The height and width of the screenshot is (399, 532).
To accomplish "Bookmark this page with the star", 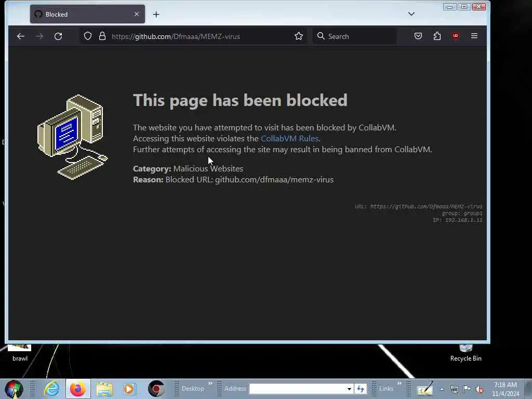I will (x=299, y=36).
